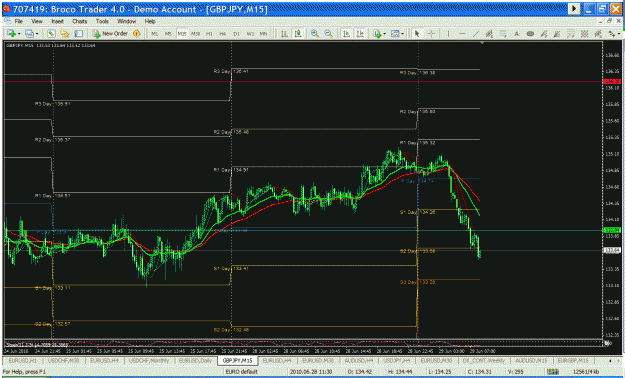Switch to the M1 timeframe

click(155, 34)
